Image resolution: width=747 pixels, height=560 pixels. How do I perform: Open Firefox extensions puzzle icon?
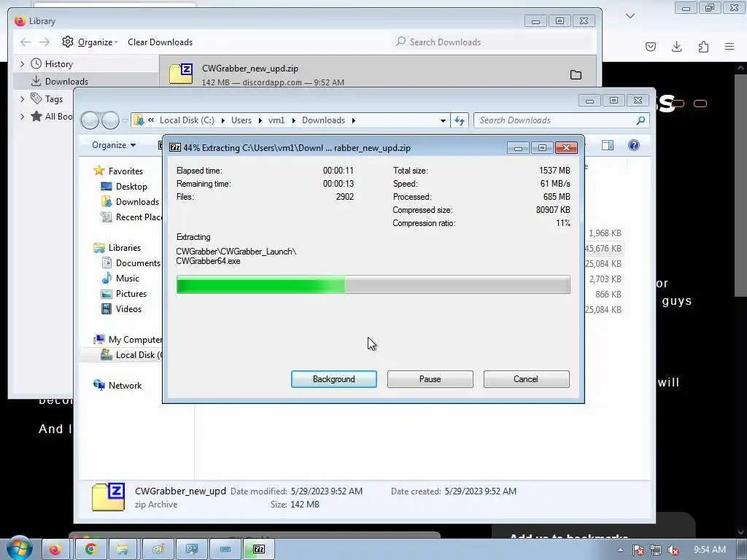coord(703,47)
